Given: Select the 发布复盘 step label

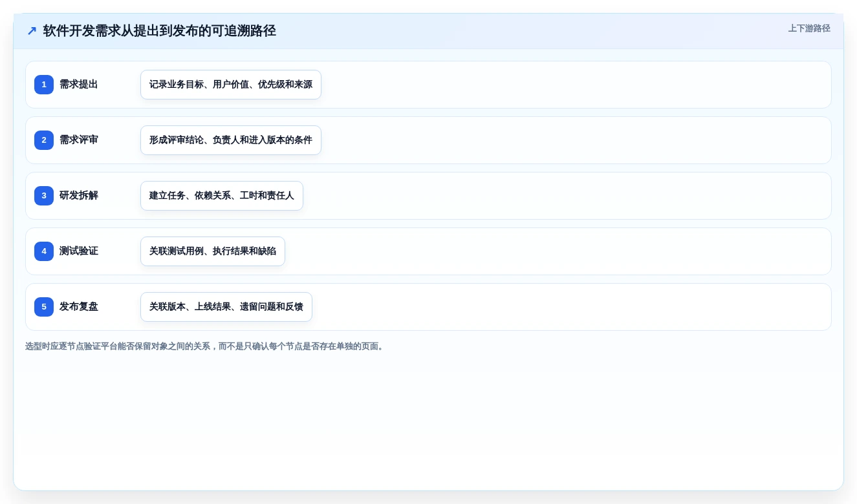Looking at the screenshot, I should 79,307.
